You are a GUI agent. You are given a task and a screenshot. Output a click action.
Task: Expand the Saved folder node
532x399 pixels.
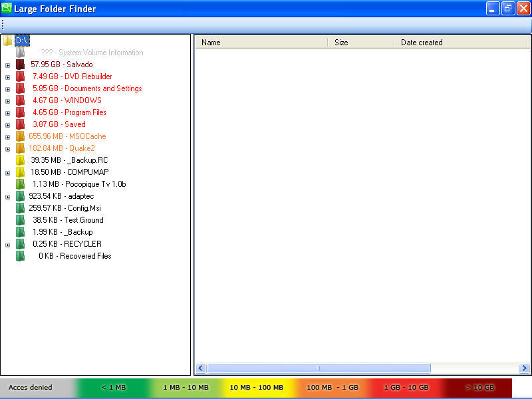pos(8,125)
